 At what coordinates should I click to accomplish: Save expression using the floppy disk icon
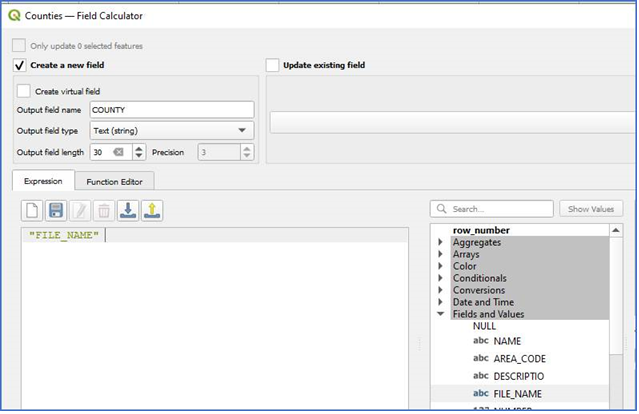pyautogui.click(x=56, y=211)
